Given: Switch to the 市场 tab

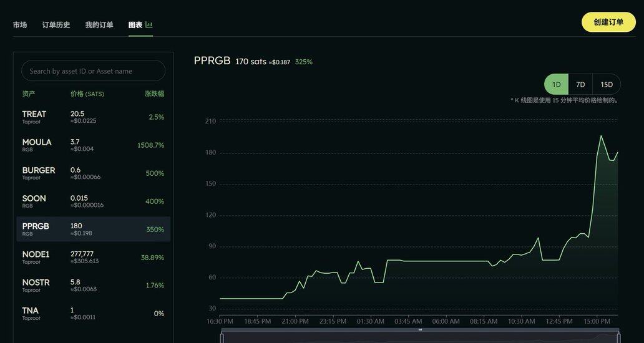Looking at the screenshot, I should tap(20, 25).
